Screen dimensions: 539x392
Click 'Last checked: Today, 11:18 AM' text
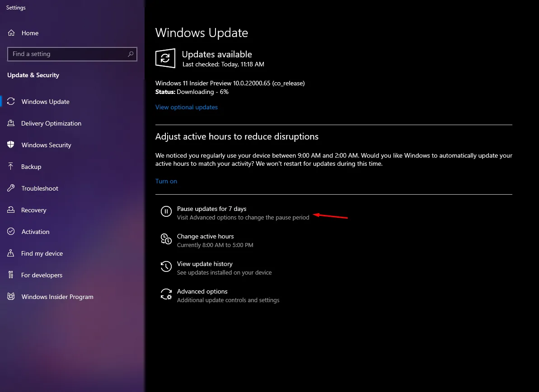tap(224, 64)
